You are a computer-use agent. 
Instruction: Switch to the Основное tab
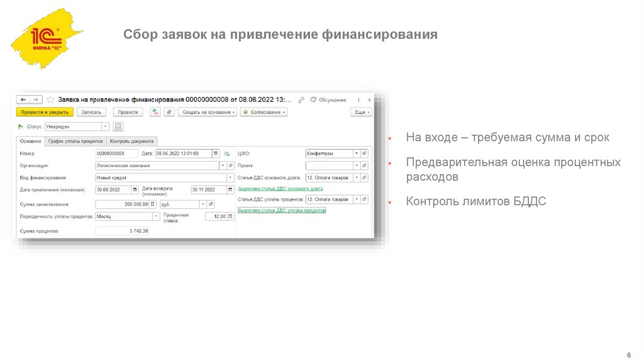(x=30, y=142)
